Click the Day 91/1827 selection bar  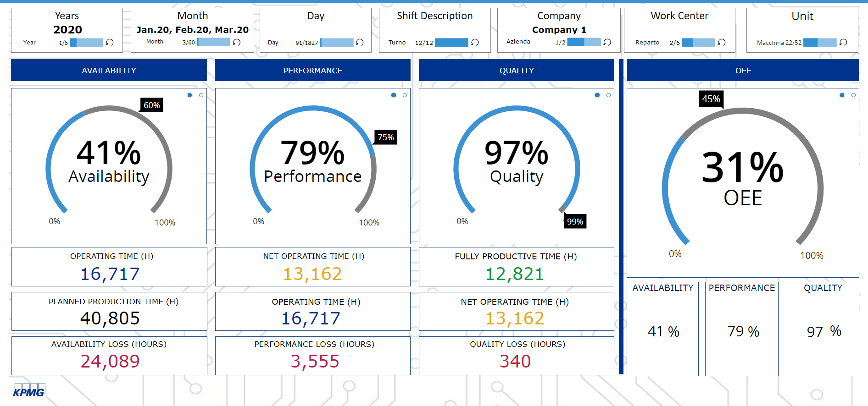coord(337,43)
